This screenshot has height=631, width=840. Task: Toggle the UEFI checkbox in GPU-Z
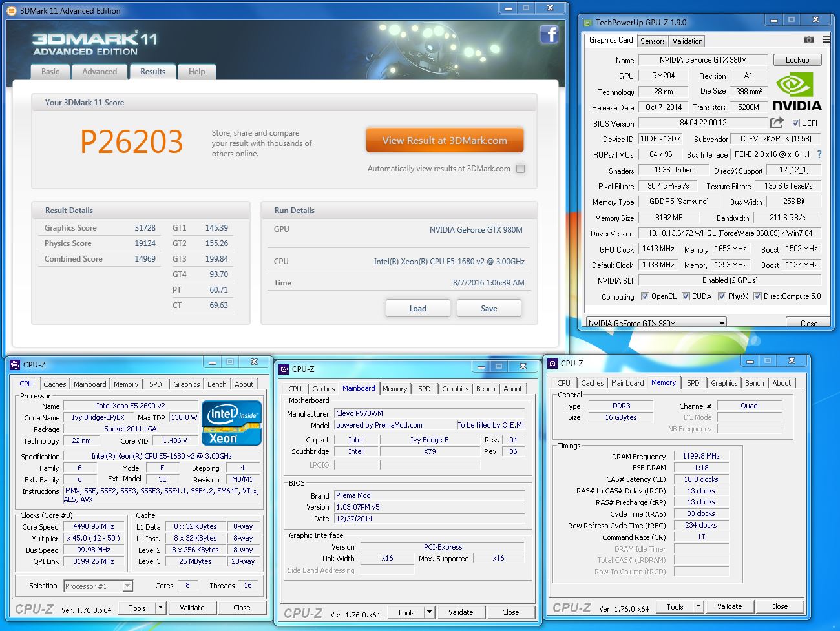795,123
